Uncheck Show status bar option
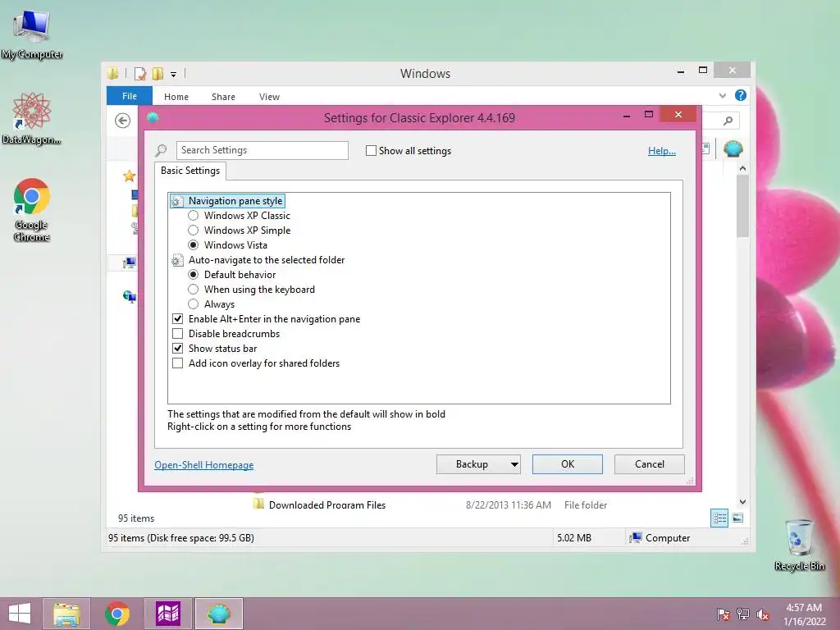Viewport: 840px width, 630px height. coord(177,348)
